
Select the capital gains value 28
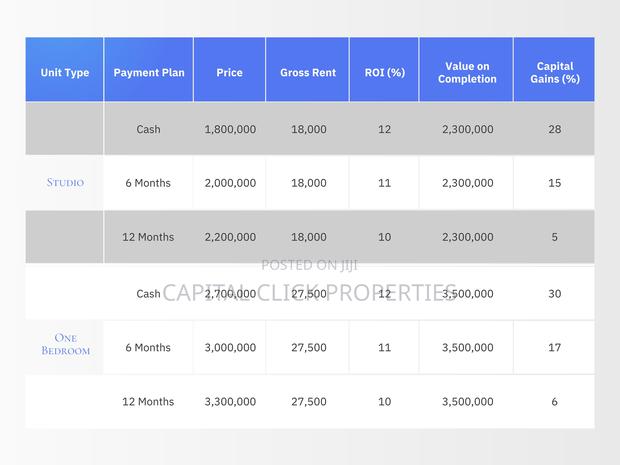(x=554, y=130)
